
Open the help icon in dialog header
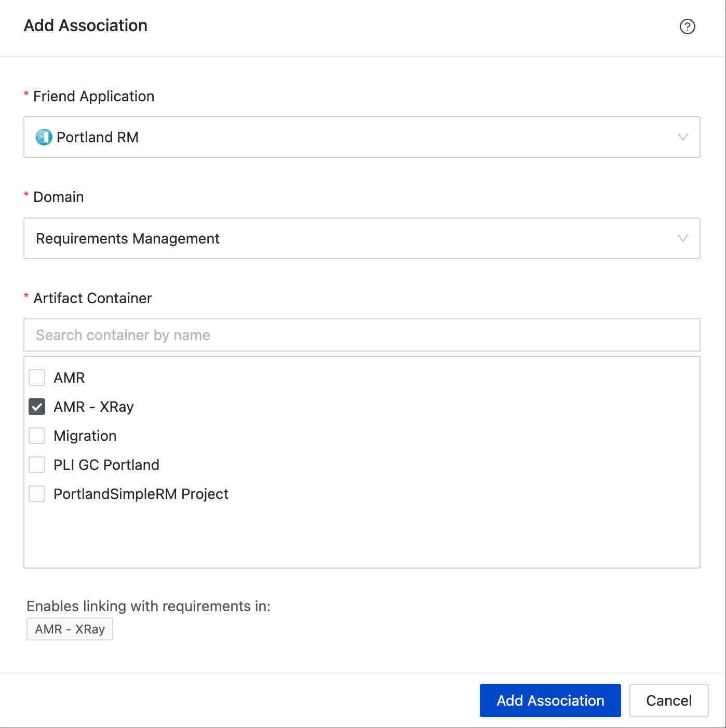click(x=687, y=26)
